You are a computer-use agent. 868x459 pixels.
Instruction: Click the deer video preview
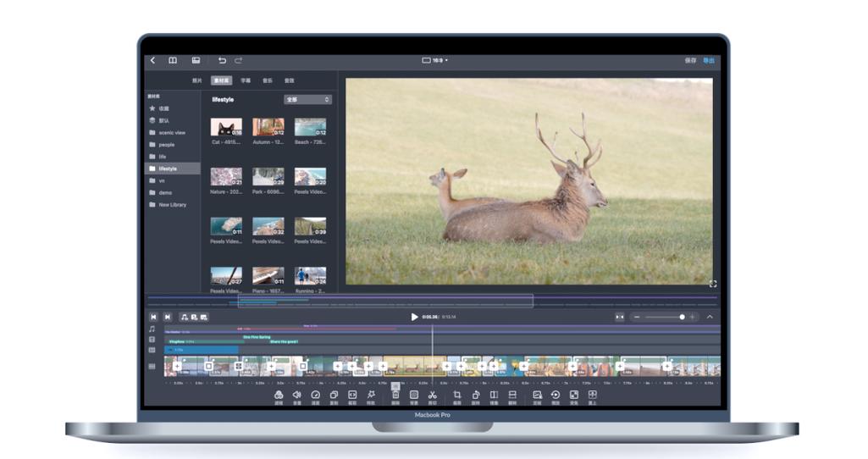coord(529,181)
